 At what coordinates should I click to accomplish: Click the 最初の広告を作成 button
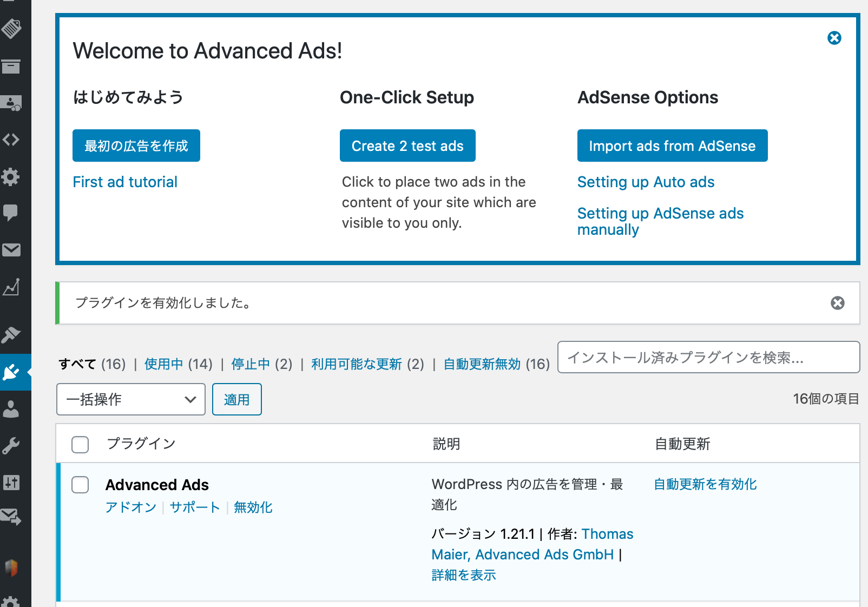click(x=136, y=146)
